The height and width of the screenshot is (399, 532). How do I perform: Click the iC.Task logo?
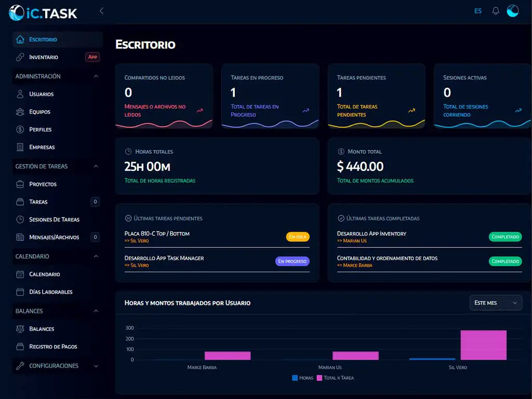pyautogui.click(x=43, y=12)
